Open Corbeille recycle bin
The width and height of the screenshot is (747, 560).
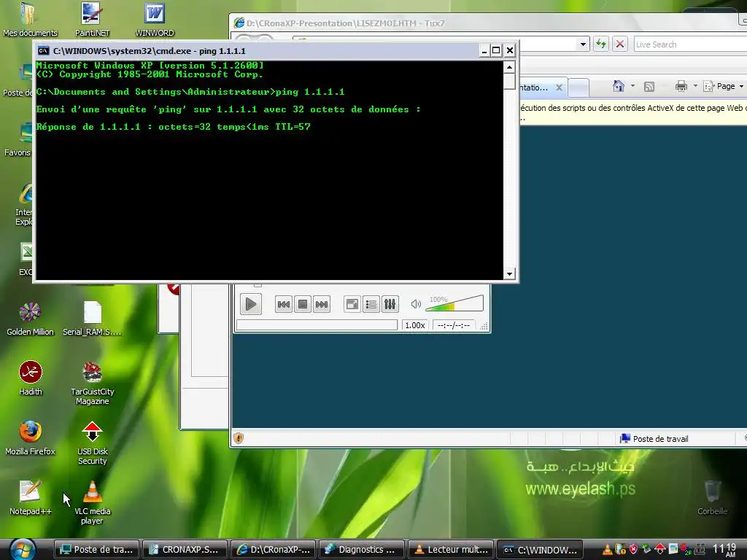(x=712, y=497)
